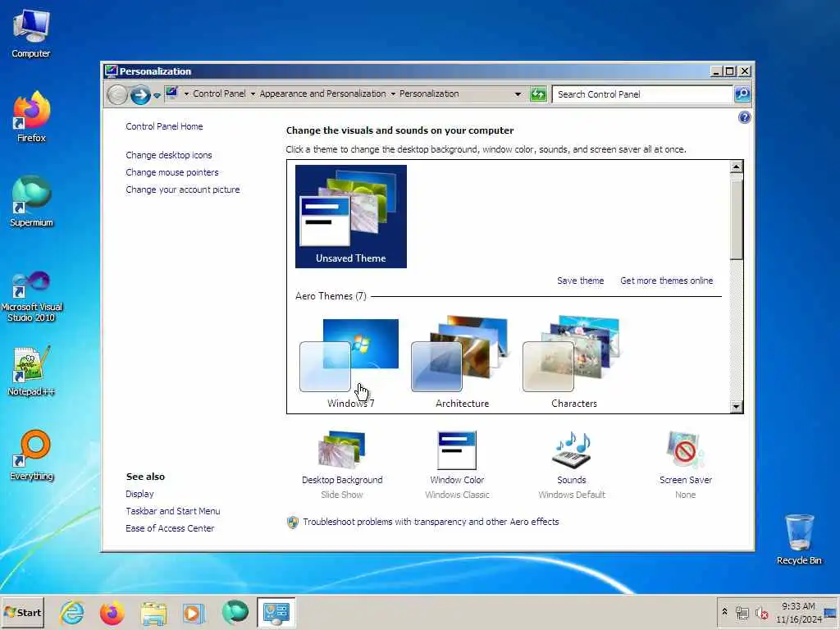Click the blue help question mark icon
Screen dimensions: 840x630
click(x=744, y=118)
